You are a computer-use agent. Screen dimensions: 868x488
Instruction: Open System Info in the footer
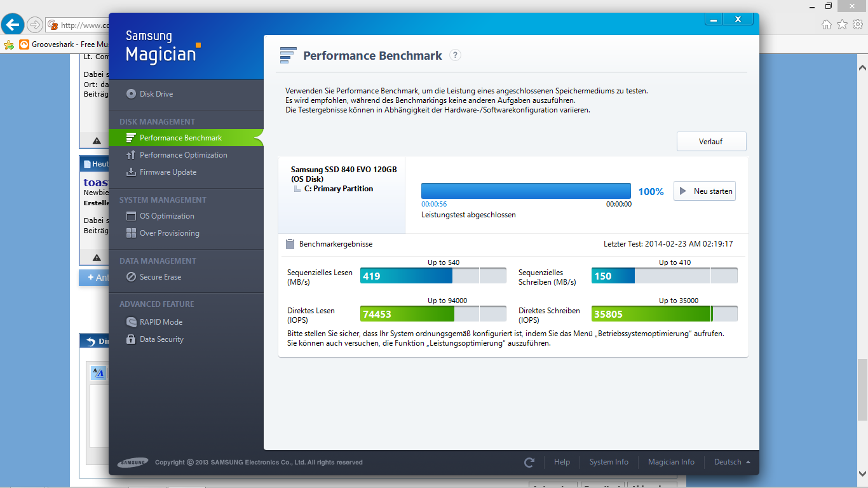coord(609,462)
